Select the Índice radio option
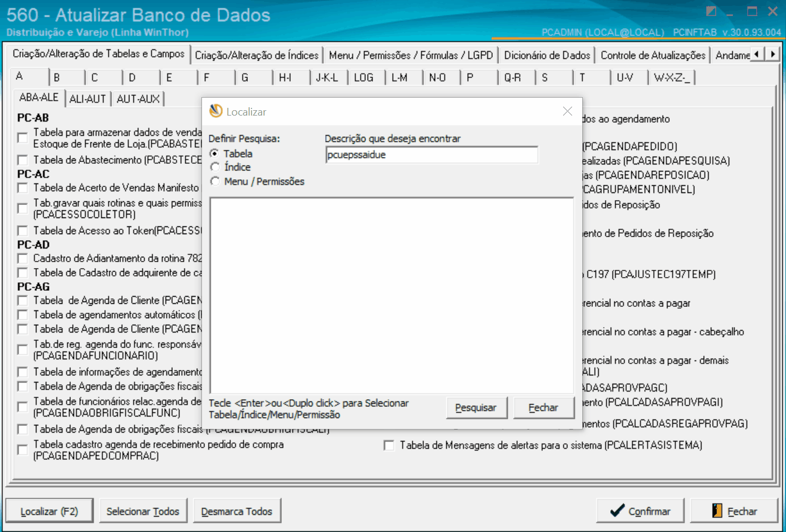This screenshot has width=786, height=532. 215,167
